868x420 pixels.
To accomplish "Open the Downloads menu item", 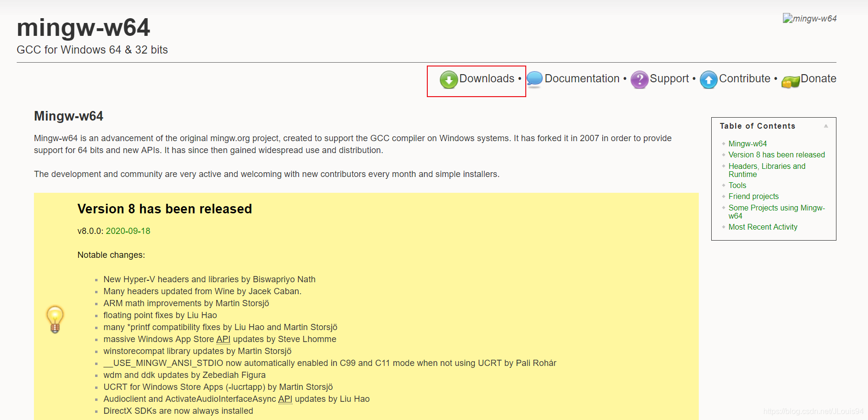I will [487, 78].
